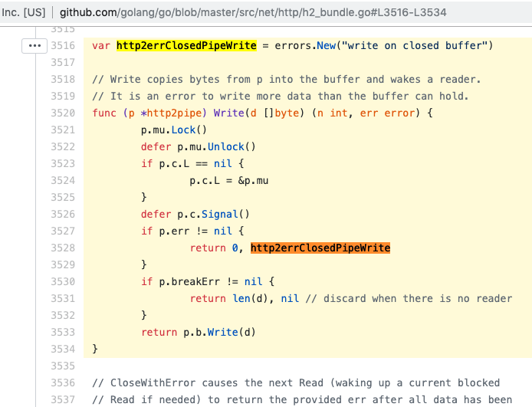
Task: Select line number 3522
Action: pyautogui.click(x=63, y=146)
